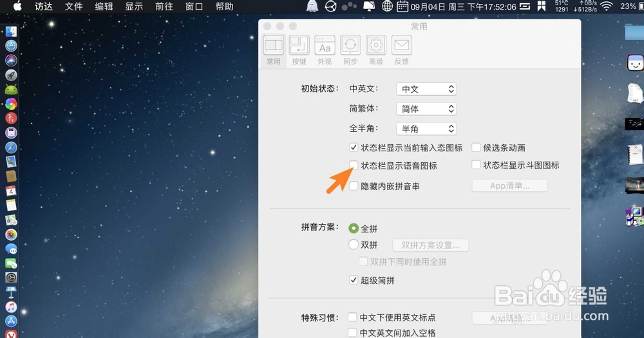The height and width of the screenshot is (338, 644).
Task: Open the 编辑 menu
Action: pos(104,6)
